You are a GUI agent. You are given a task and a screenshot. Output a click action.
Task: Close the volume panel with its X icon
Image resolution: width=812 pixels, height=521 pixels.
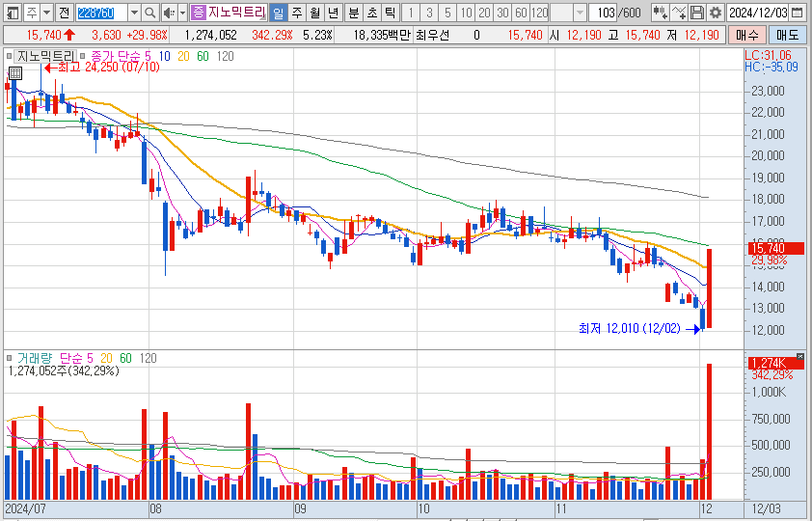[800, 356]
